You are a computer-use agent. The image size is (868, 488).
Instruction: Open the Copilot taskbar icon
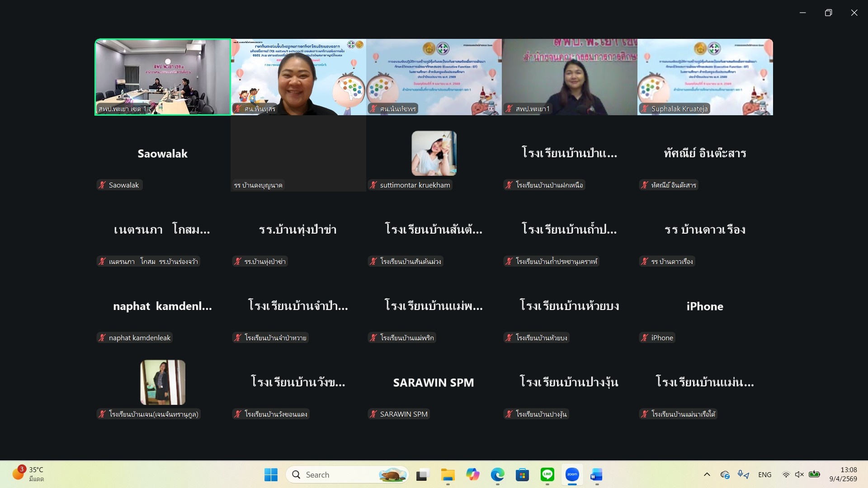tap(473, 474)
